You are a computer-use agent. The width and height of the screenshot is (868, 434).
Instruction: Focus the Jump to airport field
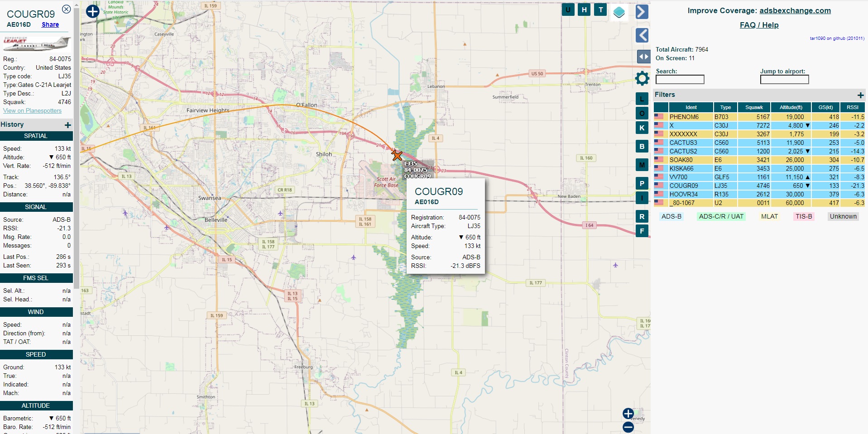[x=785, y=80]
